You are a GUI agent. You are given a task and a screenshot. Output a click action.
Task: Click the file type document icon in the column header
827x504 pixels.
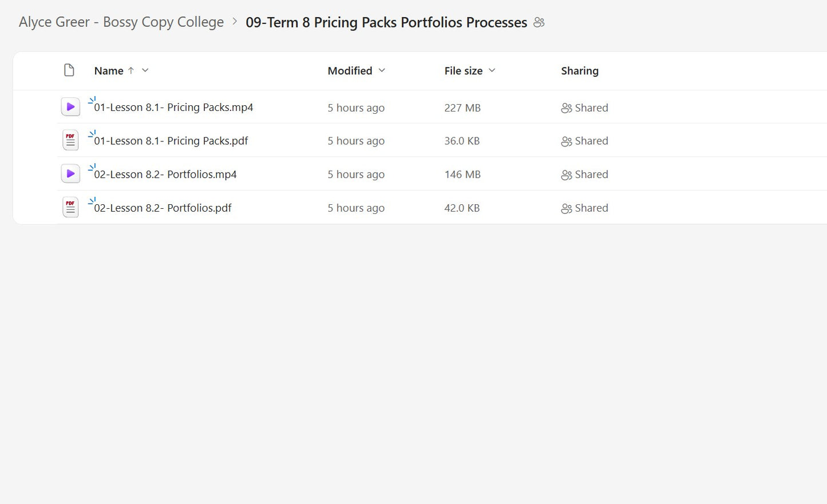(x=69, y=70)
